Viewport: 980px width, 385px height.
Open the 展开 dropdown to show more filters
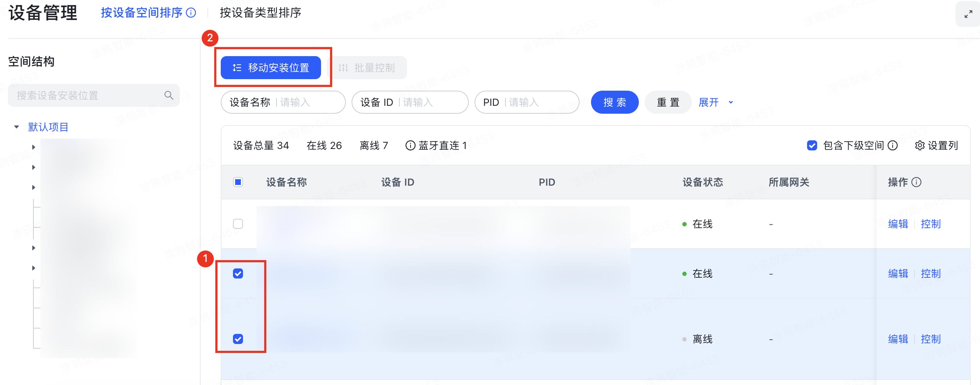point(714,102)
